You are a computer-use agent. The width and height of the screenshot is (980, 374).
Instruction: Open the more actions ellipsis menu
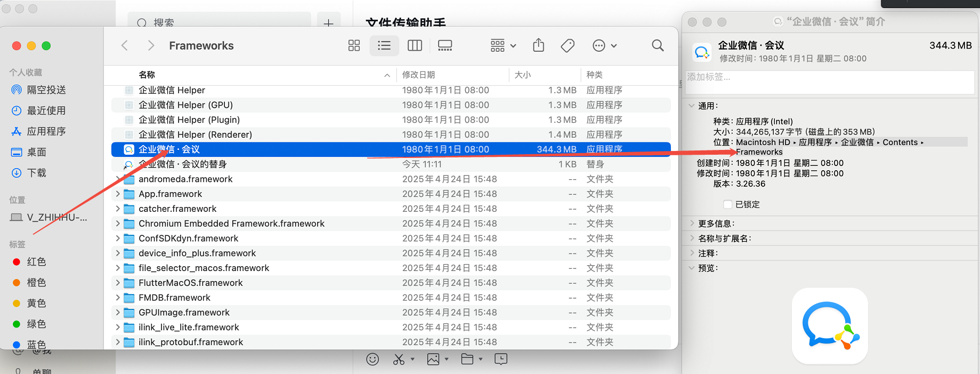[604, 46]
